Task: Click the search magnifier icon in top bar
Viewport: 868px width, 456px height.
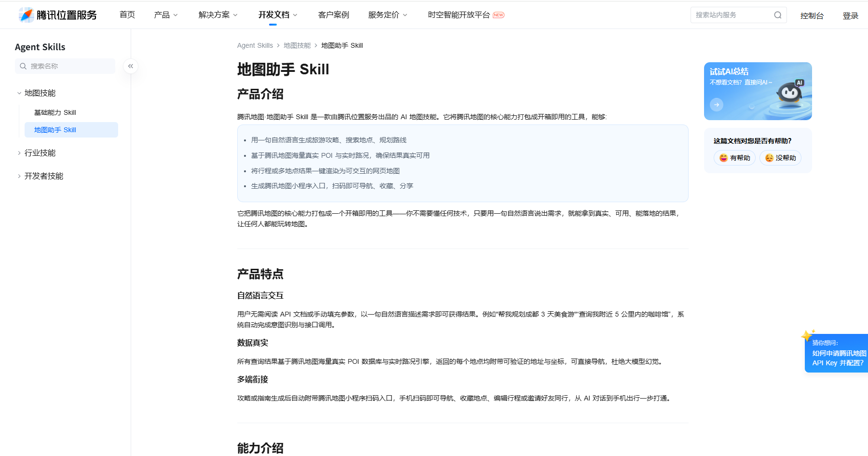Action: coord(777,15)
